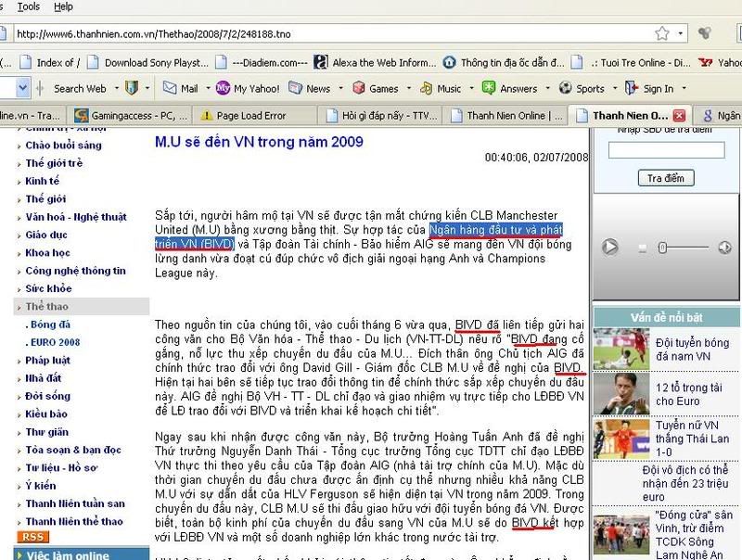742x560 pixels.
Task: Click the 'Đóng cửa sân Vinh' news thumbnail
Action: click(x=621, y=534)
